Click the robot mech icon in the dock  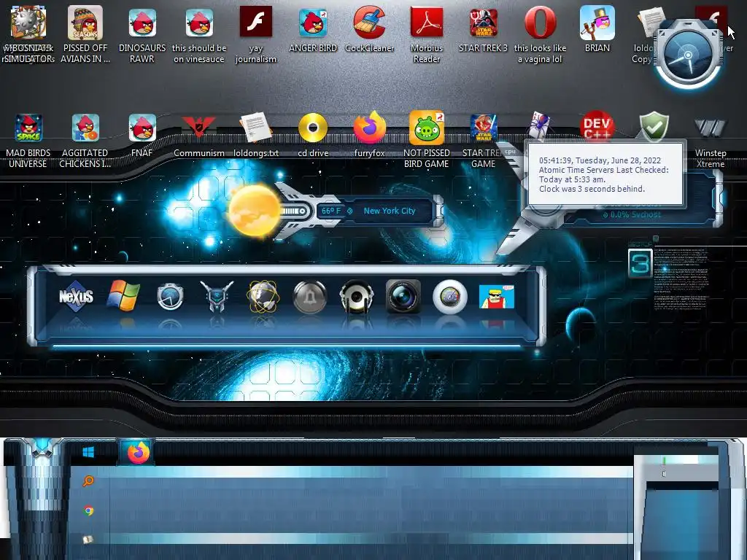coord(217,296)
